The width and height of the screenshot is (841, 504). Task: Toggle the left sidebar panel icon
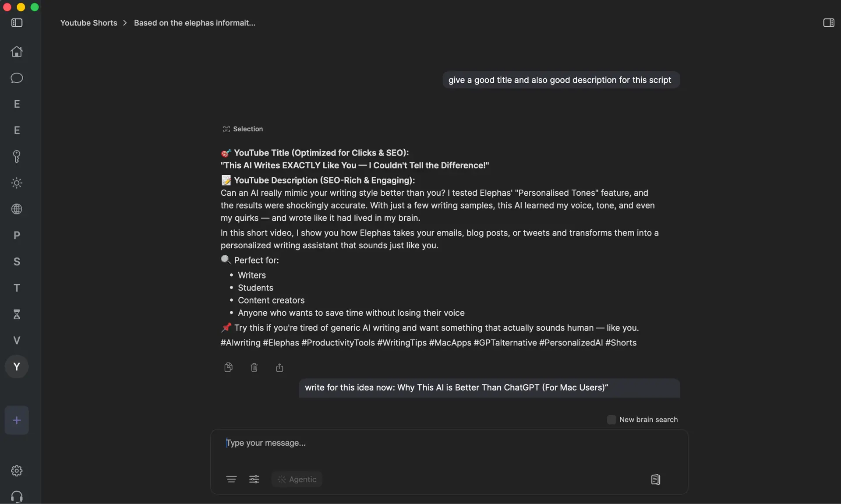(17, 23)
